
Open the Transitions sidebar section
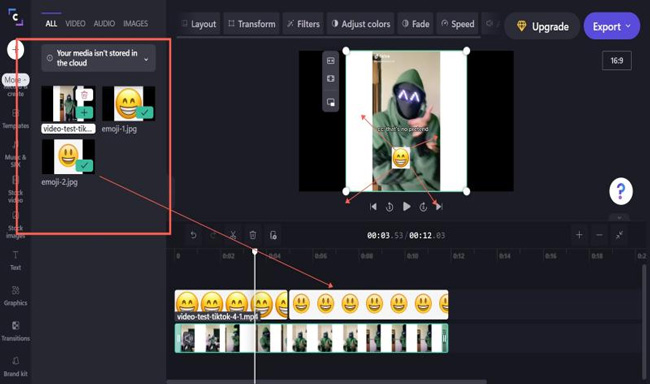(15, 332)
